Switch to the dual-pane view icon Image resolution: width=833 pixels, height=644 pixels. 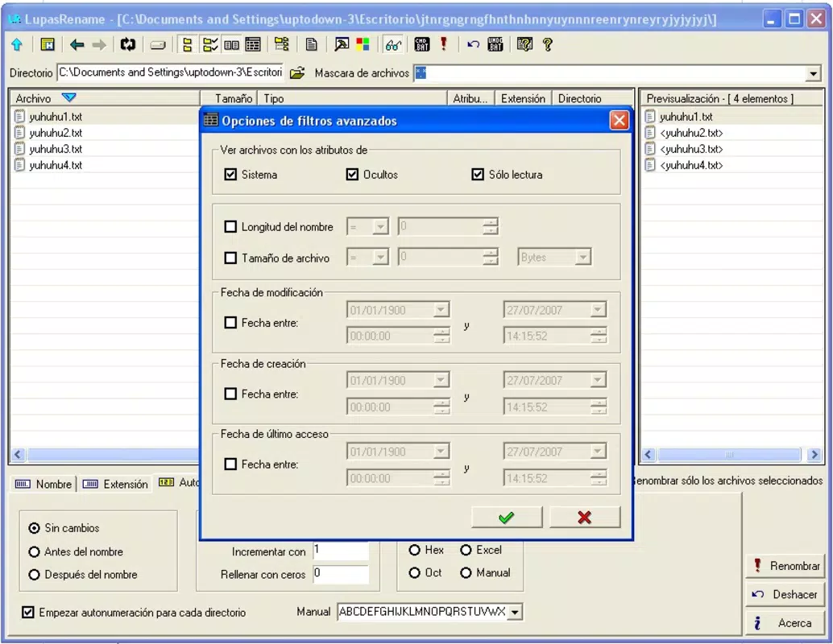point(232,44)
